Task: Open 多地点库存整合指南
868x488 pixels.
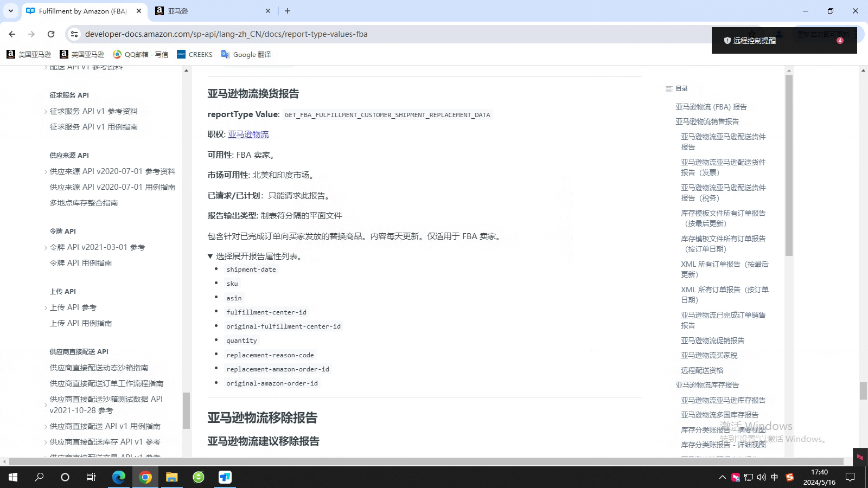Action: pos(84,202)
